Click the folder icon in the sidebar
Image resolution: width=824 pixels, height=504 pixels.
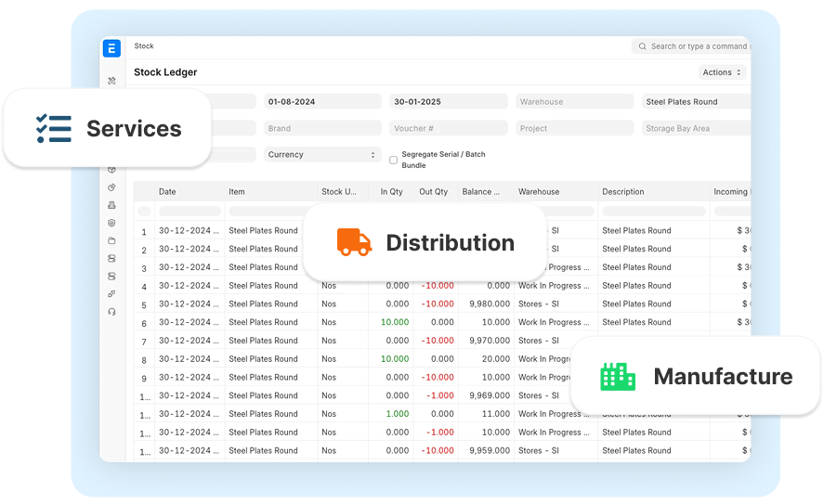pos(112,240)
